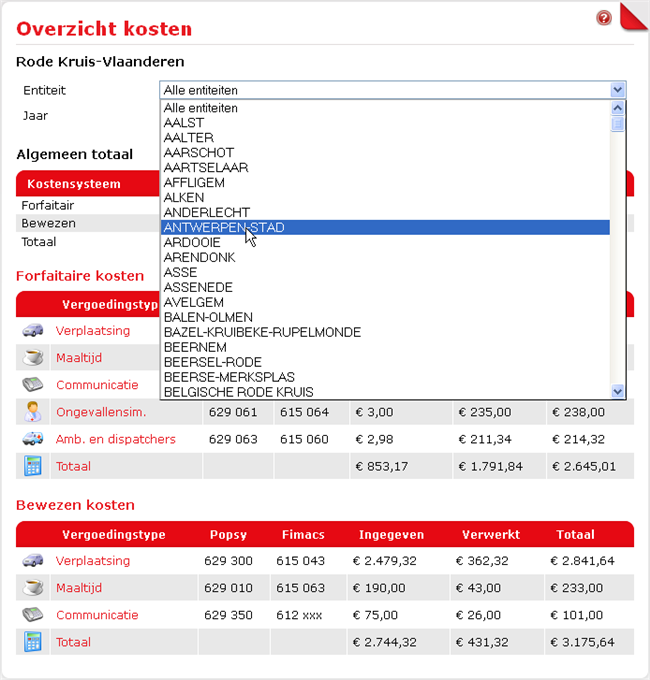The height and width of the screenshot is (680, 650).
Task: Select highlighted ANTWERPEN-STAD option
Action: (385, 227)
